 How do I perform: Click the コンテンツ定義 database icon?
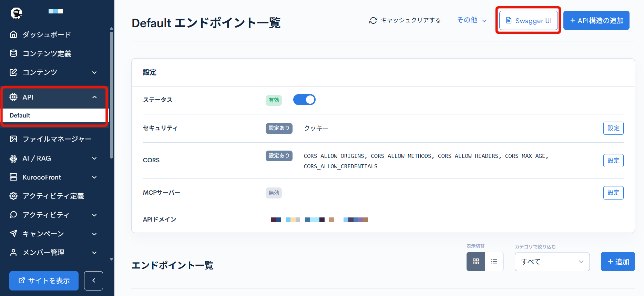click(x=13, y=53)
